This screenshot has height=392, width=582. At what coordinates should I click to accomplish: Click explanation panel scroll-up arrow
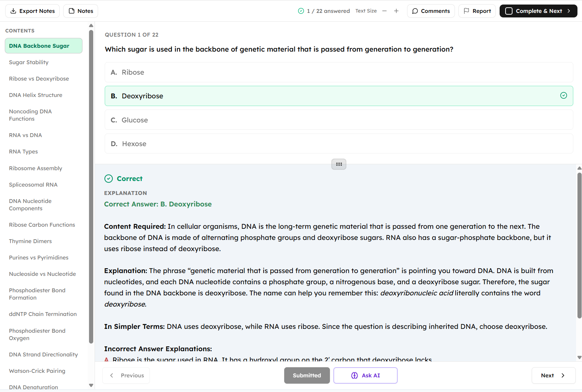580,168
